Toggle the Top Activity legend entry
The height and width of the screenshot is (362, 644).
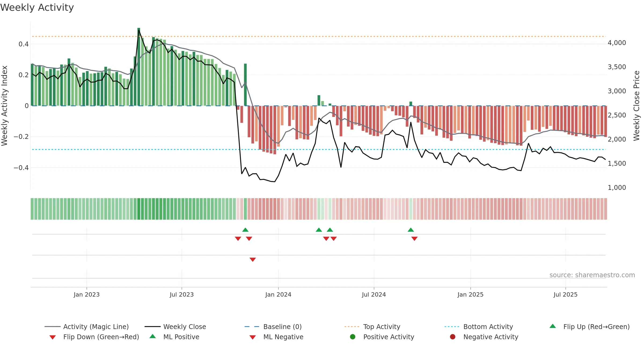(x=372, y=327)
